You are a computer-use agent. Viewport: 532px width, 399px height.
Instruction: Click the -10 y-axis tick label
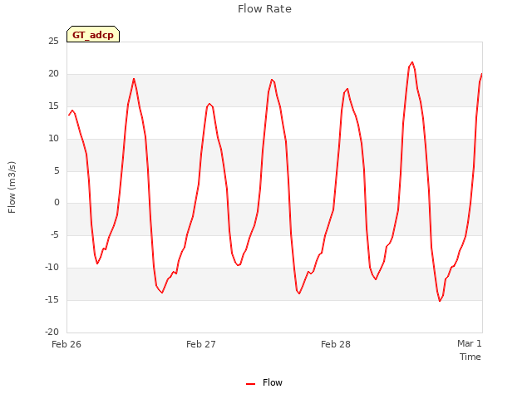52,268
